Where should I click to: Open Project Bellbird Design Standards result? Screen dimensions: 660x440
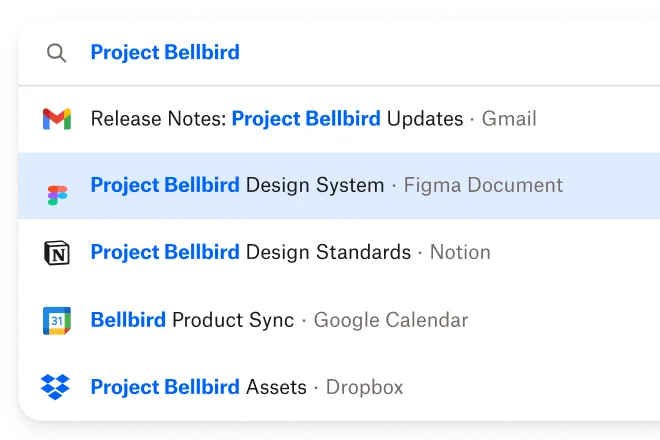(x=250, y=252)
